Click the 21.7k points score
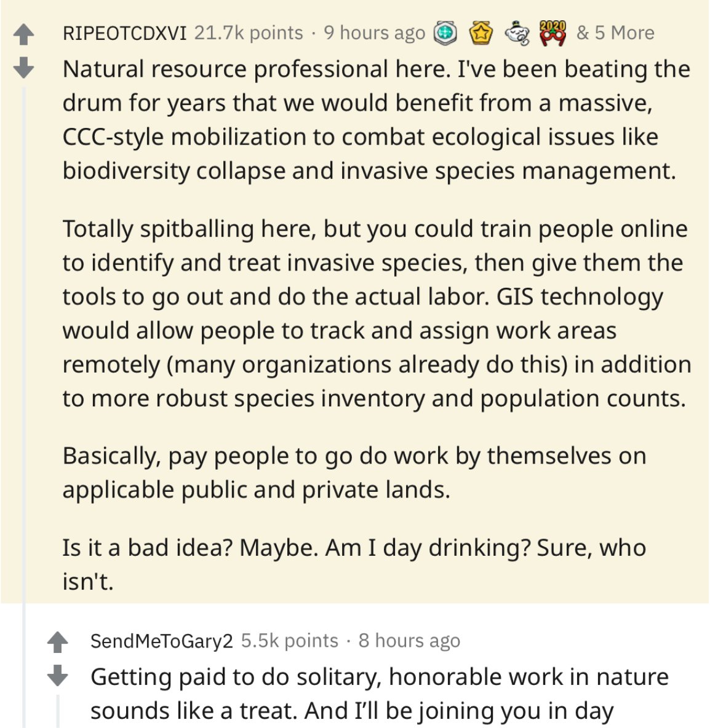 [x=249, y=33]
